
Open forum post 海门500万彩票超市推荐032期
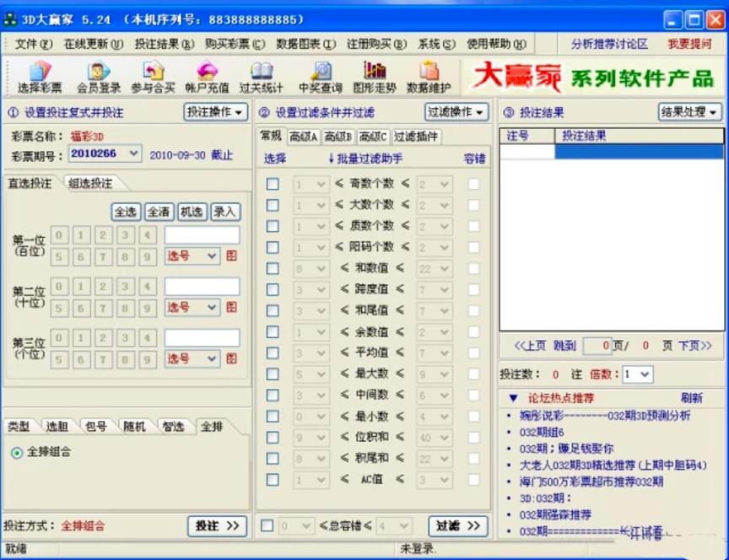(x=591, y=482)
